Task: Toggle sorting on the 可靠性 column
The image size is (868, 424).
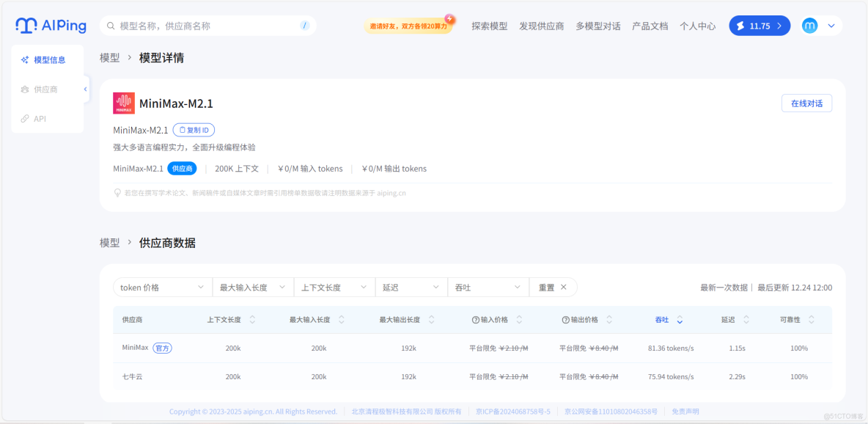Action: pyautogui.click(x=810, y=319)
